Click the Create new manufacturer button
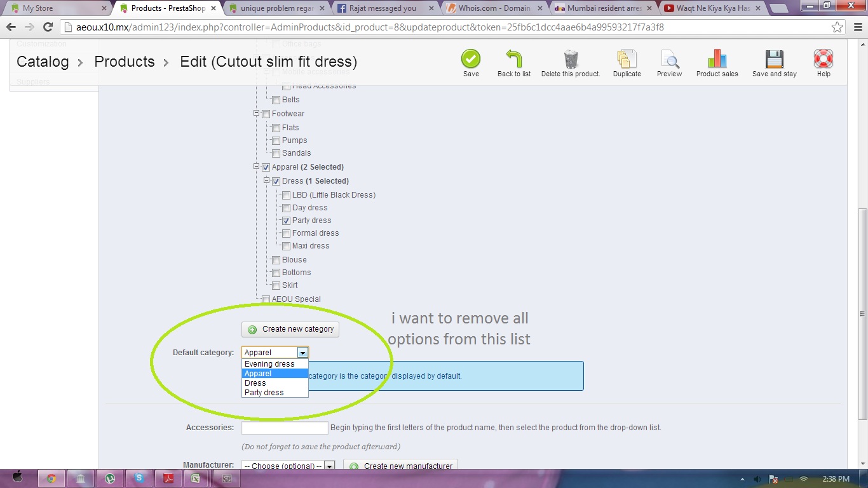This screenshot has width=868, height=488. tap(400, 466)
